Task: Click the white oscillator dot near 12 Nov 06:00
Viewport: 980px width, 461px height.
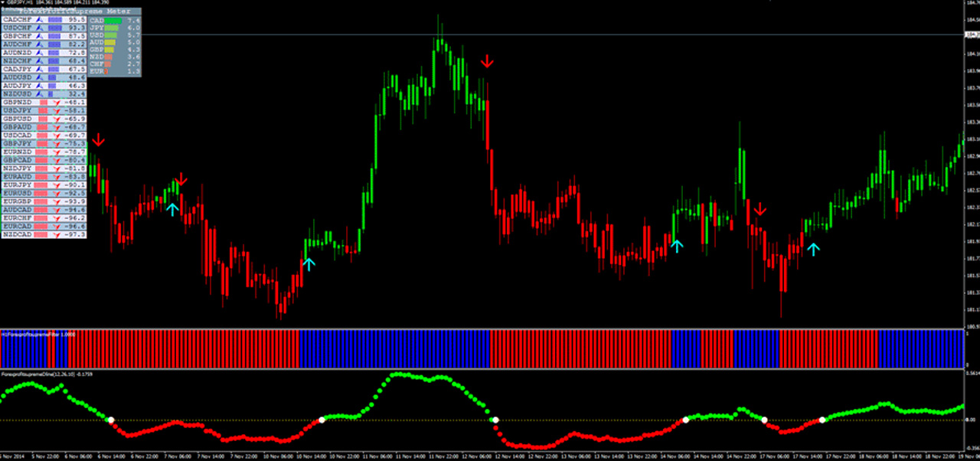Action: [495, 420]
